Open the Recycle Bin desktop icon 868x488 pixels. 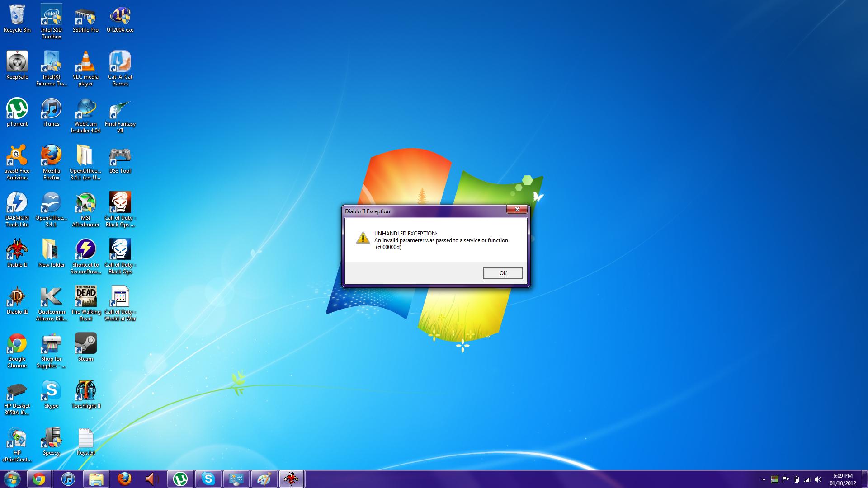tap(17, 19)
